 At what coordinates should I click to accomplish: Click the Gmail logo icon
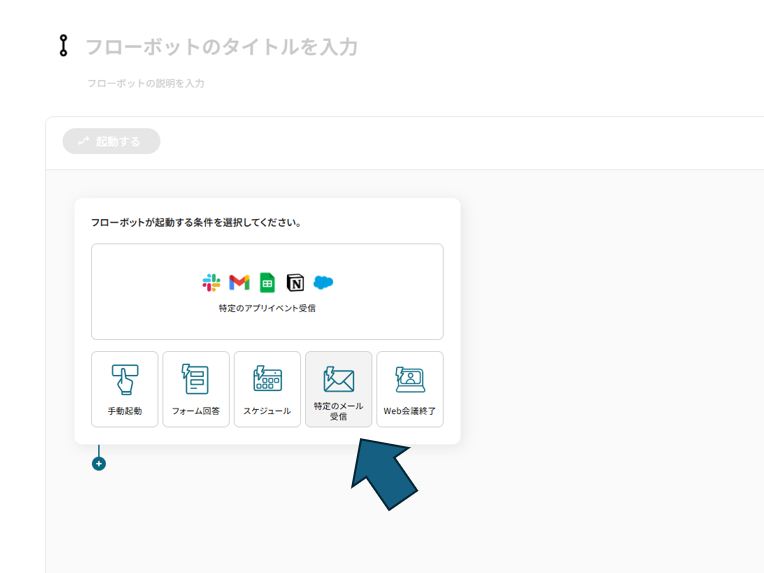(239, 282)
